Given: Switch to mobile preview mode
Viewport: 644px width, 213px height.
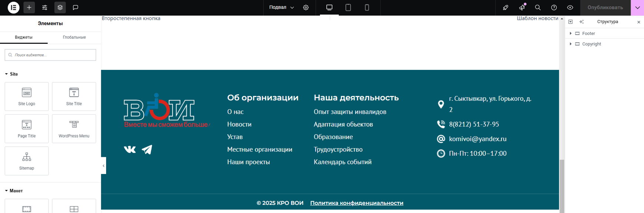Looking at the screenshot, I should coord(367,7).
